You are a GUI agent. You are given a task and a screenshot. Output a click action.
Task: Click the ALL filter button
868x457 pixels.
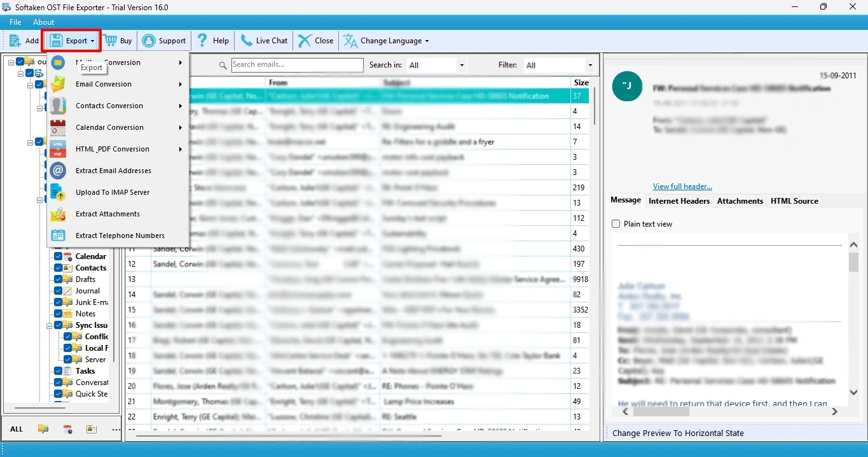click(17, 429)
